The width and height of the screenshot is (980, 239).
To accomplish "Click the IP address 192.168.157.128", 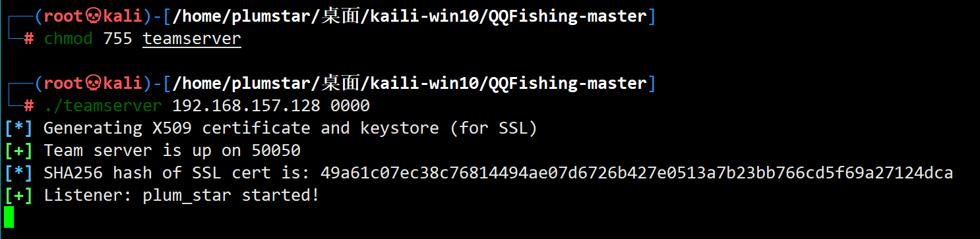I will coord(246,106).
